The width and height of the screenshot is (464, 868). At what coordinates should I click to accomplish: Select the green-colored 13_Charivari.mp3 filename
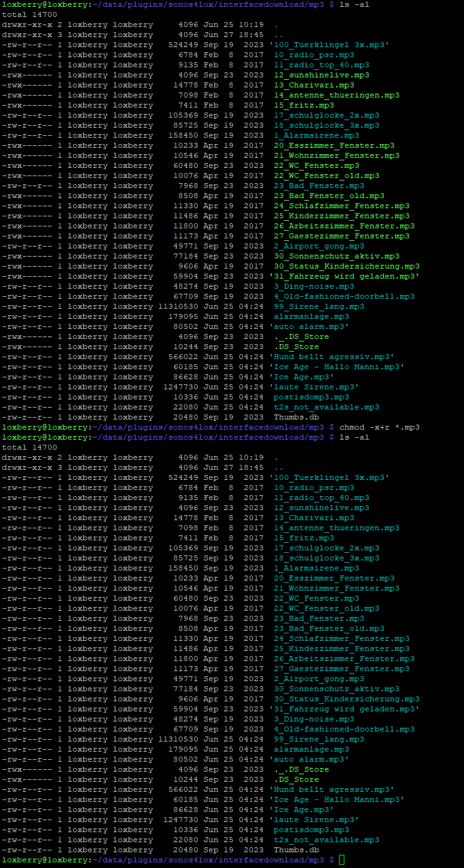point(314,85)
